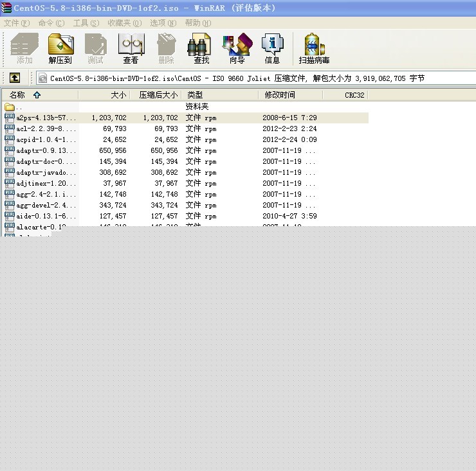The width and height of the screenshot is (476, 471).
Task: Launch the Wizard (向导) icon
Action: click(237, 49)
